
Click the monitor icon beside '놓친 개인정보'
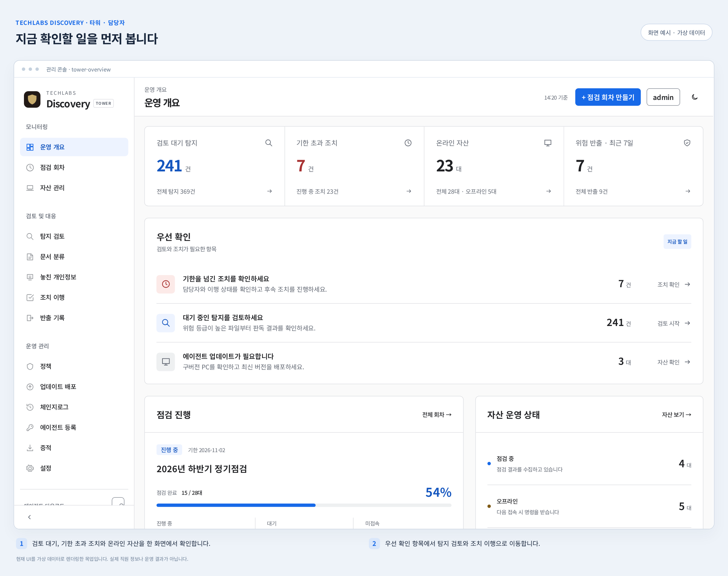[x=30, y=277]
